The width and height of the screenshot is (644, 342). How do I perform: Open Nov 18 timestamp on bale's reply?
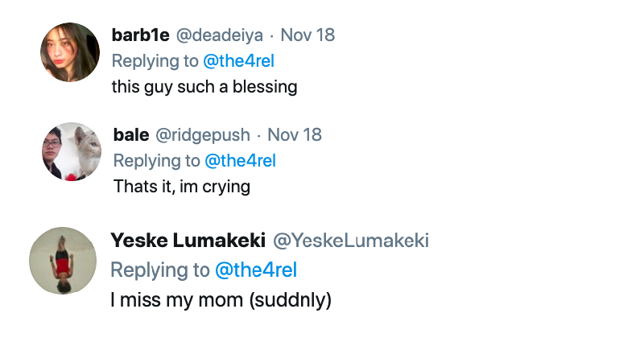[294, 135]
